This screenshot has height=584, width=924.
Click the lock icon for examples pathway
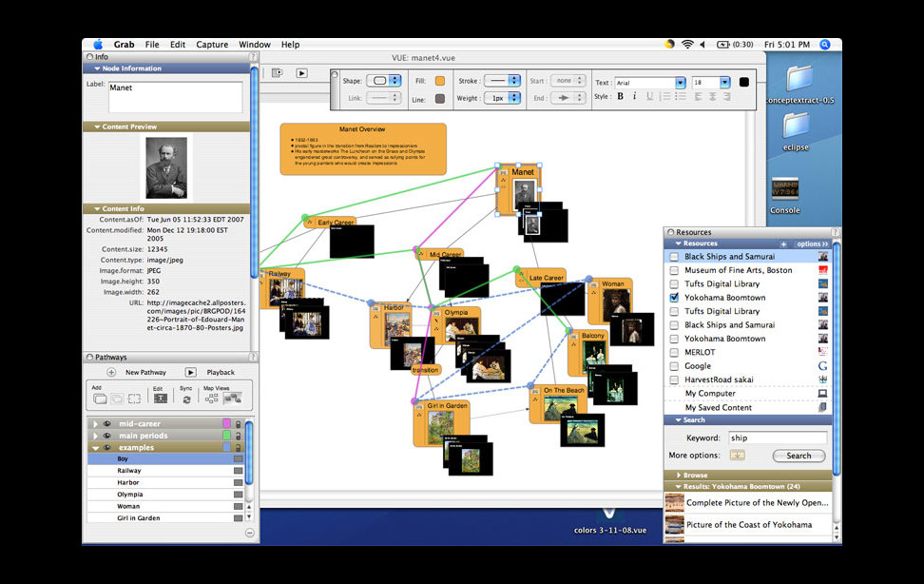pos(238,448)
